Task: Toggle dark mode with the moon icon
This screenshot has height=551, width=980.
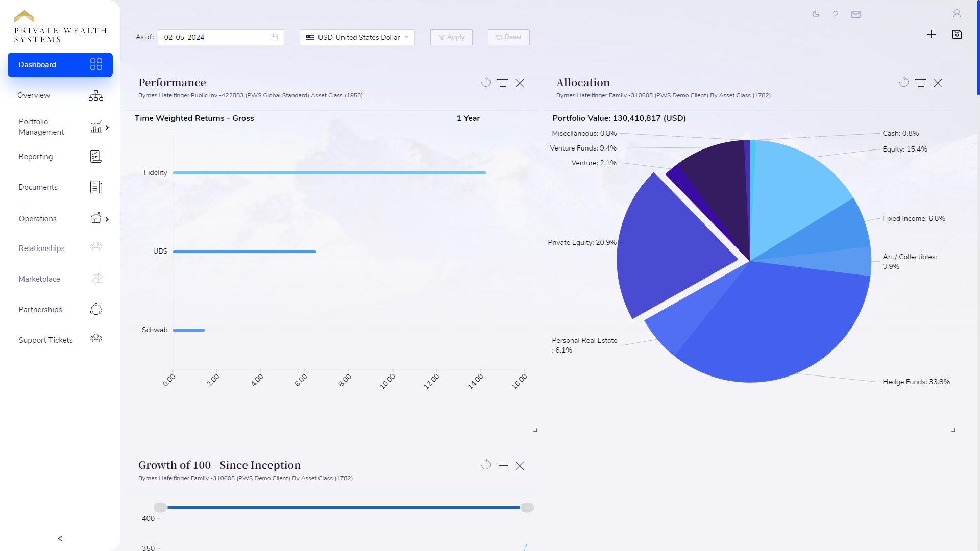Action: point(815,14)
